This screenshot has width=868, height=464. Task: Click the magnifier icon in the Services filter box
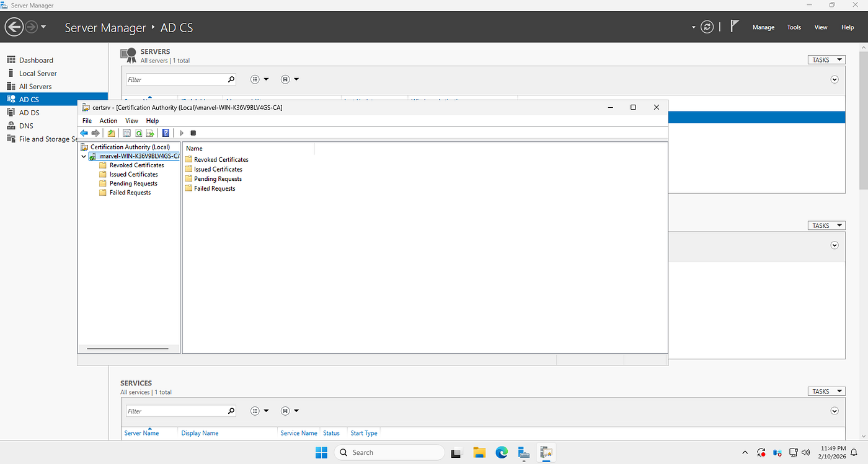[231, 411]
